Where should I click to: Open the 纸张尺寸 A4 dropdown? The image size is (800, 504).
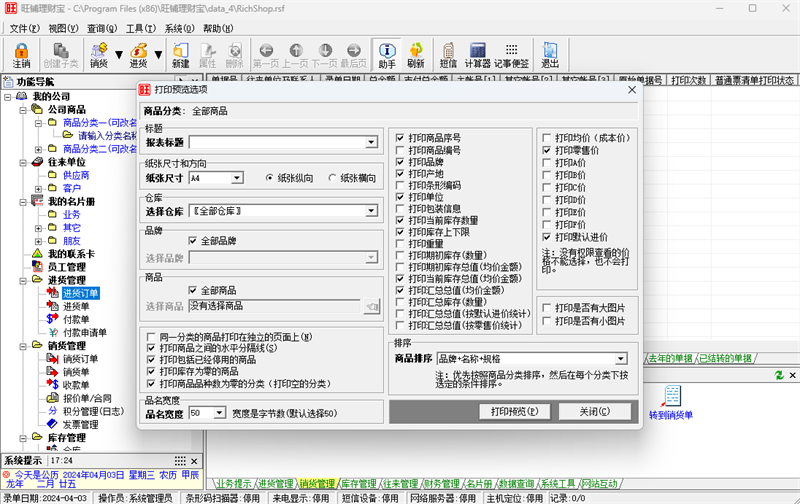237,178
